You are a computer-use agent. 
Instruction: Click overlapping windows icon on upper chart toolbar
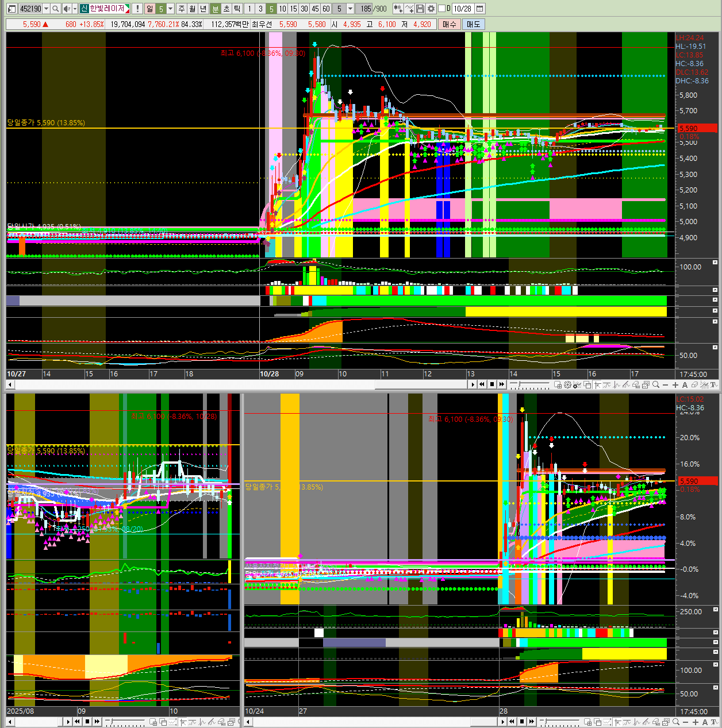(587, 385)
